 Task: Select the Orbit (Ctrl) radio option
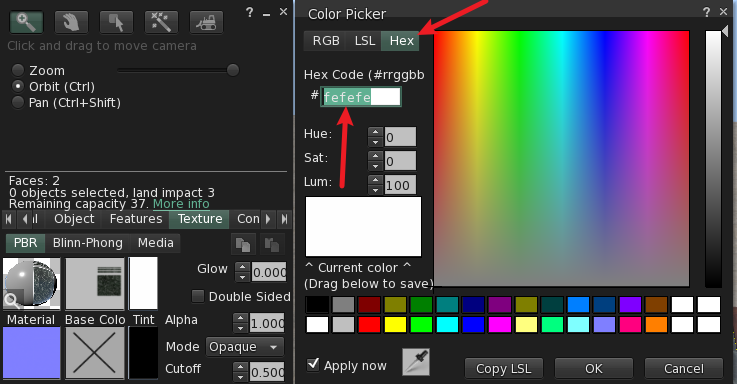pos(18,86)
